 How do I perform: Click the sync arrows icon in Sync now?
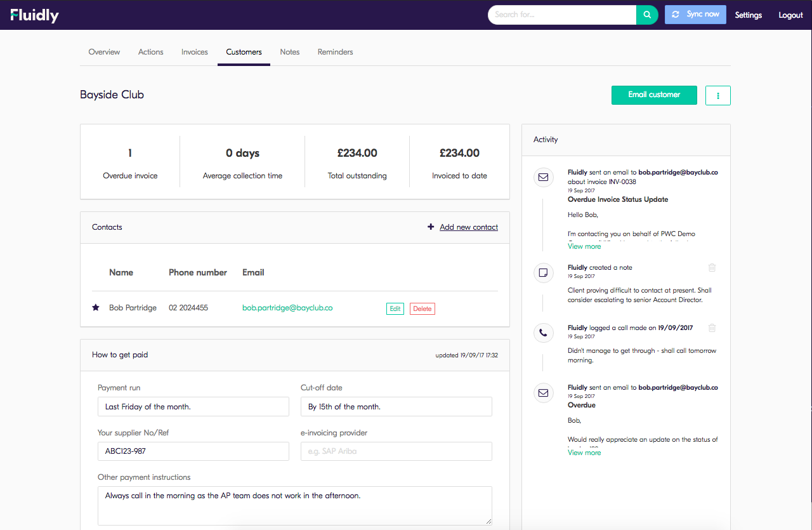[x=675, y=14]
